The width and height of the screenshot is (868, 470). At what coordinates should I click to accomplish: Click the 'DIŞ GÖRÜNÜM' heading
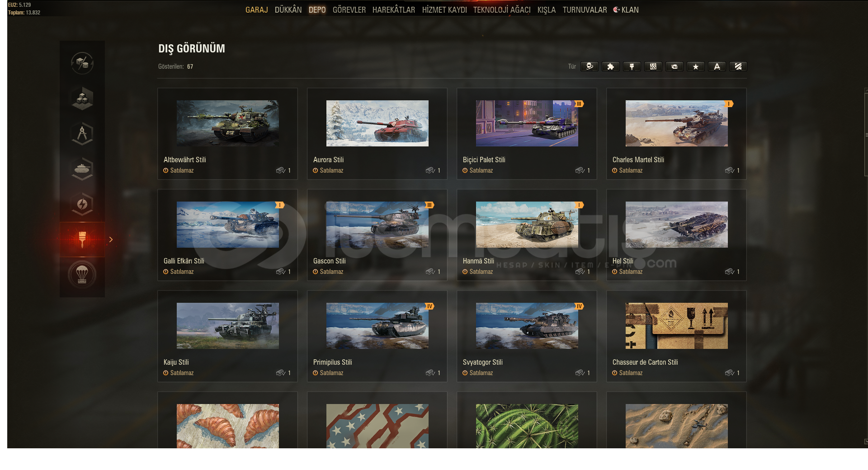coord(192,48)
